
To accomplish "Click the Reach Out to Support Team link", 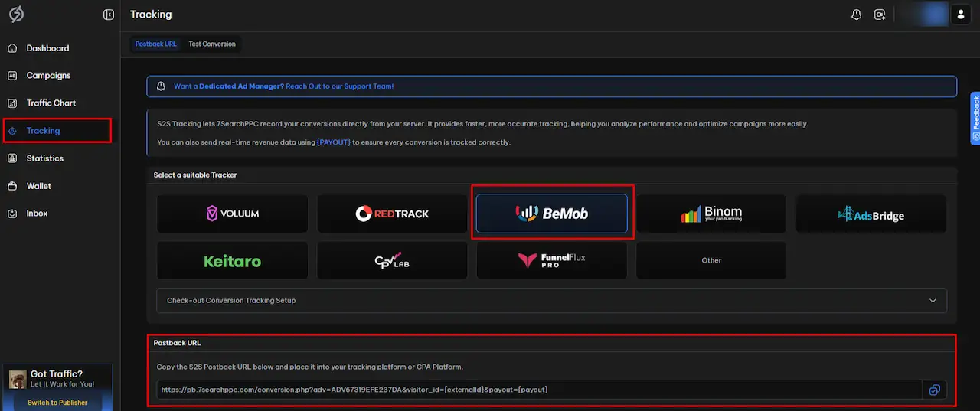I will pyautogui.click(x=340, y=86).
